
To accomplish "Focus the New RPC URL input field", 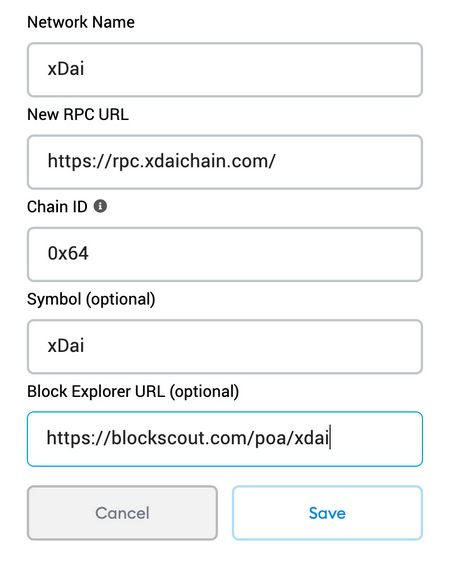I will (224, 162).
